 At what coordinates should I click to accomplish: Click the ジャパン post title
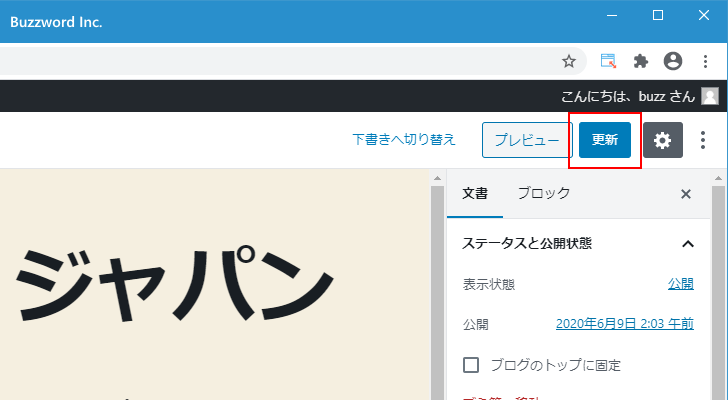click(174, 284)
